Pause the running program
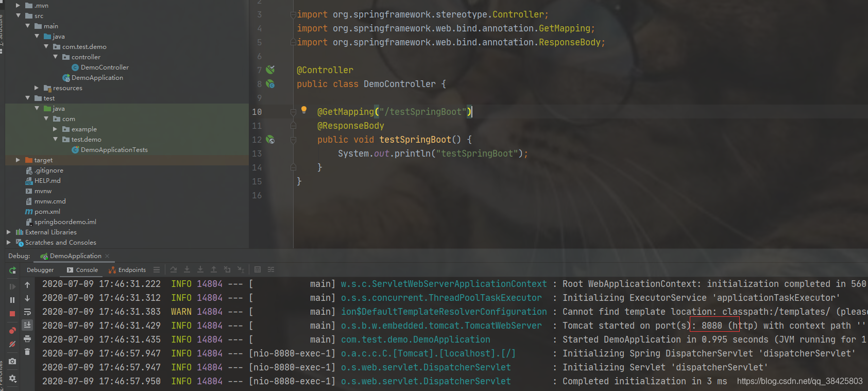 [x=13, y=300]
